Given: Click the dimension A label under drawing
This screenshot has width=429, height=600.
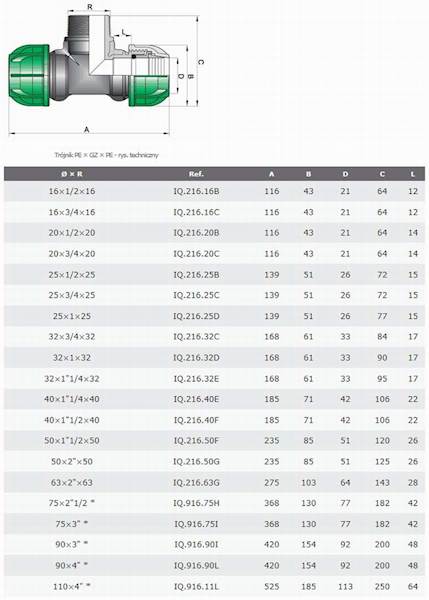Looking at the screenshot, I should click(86, 129).
